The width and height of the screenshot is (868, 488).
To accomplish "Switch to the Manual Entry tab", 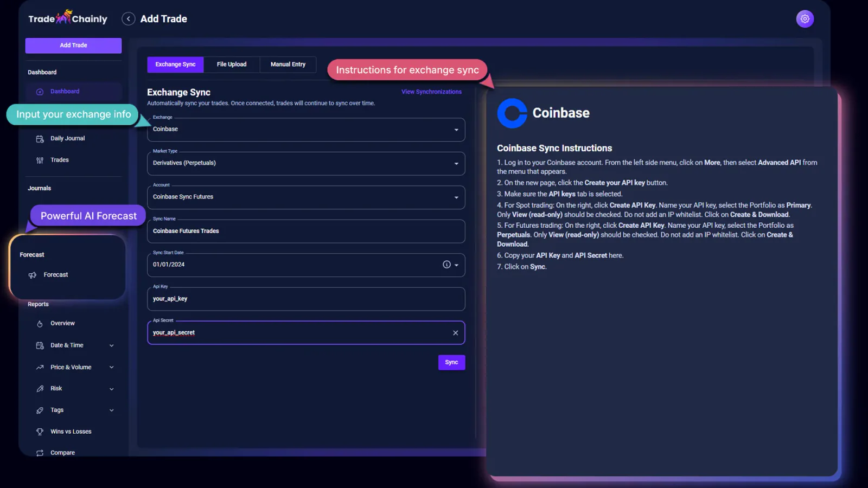I will coord(288,64).
